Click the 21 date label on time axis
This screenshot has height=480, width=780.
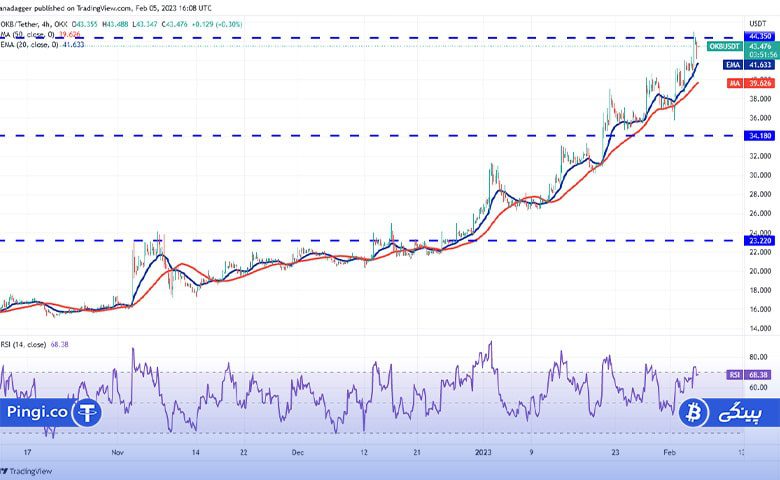pyautogui.click(x=417, y=452)
